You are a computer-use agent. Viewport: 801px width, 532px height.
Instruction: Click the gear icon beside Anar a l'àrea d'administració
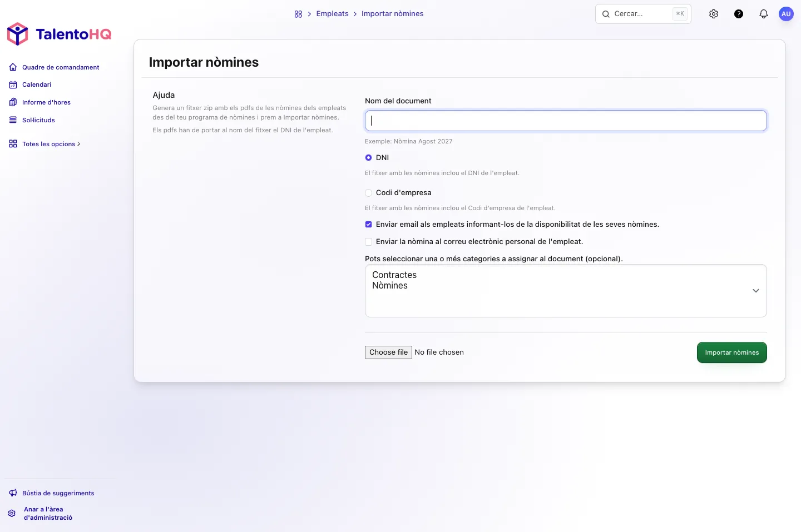point(12,513)
